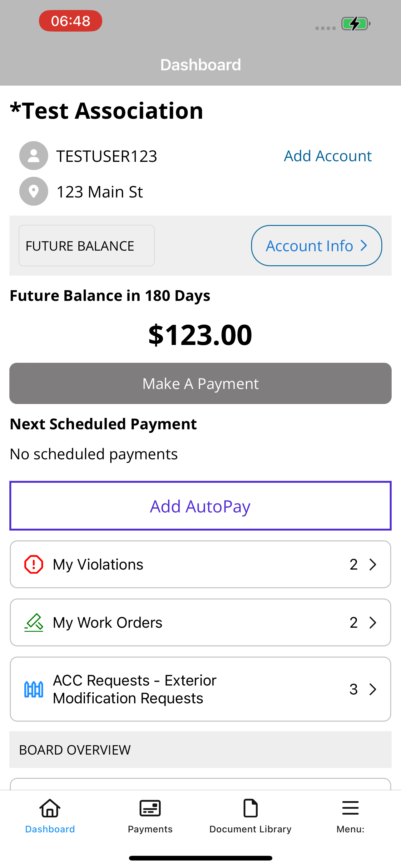
Task: Switch to the Document Library tab label
Action: 250,829
